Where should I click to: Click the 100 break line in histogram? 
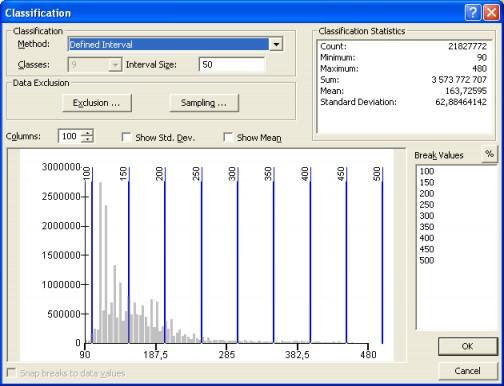92,255
